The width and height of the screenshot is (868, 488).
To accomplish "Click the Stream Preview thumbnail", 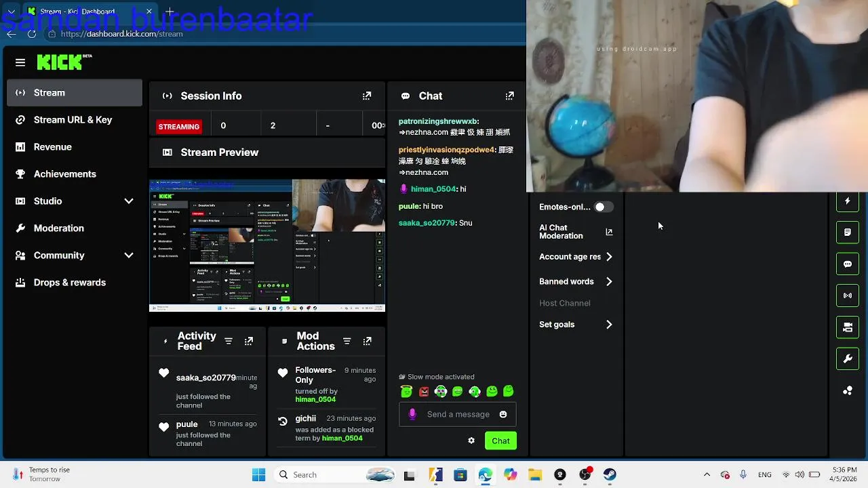I will pyautogui.click(x=267, y=245).
